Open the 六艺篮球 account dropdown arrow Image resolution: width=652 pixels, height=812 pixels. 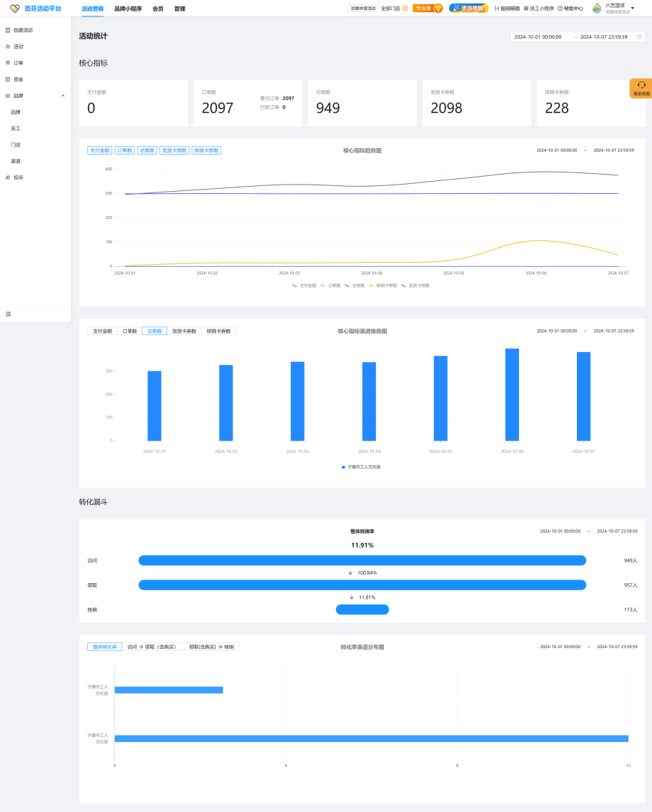(x=633, y=9)
